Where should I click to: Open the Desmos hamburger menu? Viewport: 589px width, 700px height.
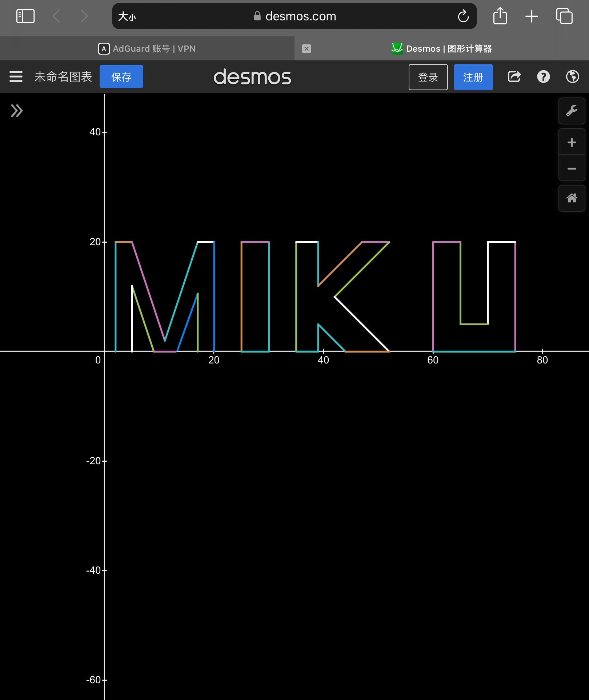coord(16,76)
